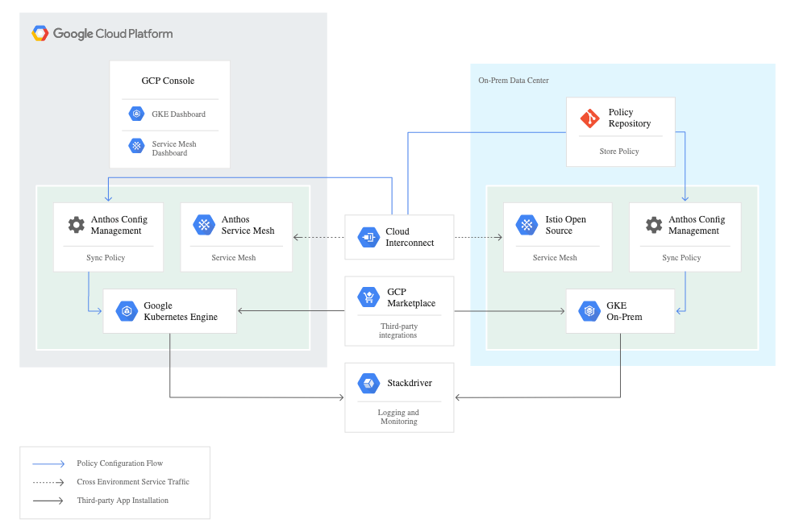
Task: Click the Google Kubernetes Engine icon
Action: 127,311
